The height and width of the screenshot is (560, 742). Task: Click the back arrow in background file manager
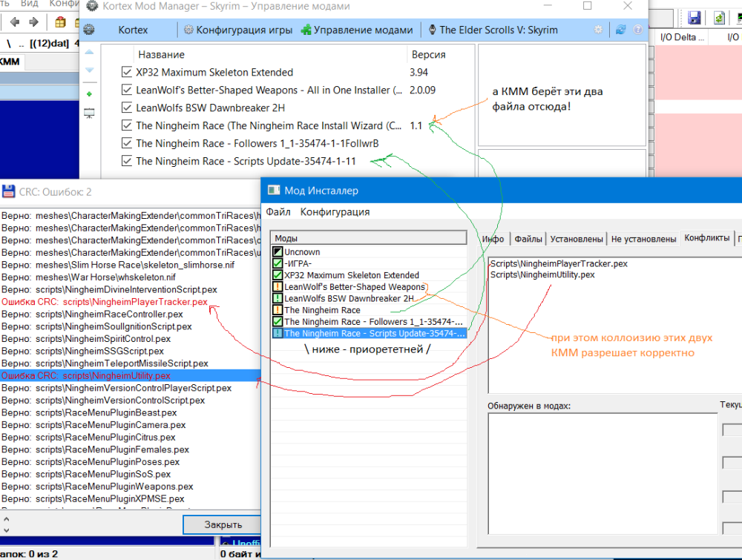pos(15,22)
